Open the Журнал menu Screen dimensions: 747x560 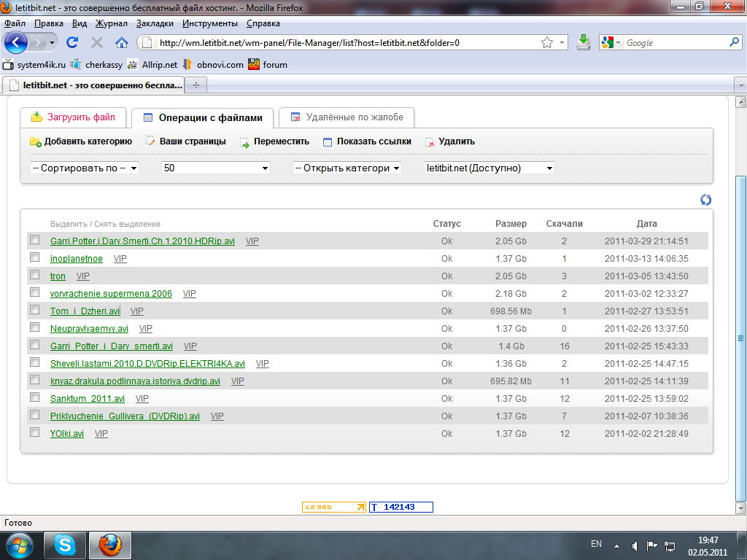tap(111, 23)
